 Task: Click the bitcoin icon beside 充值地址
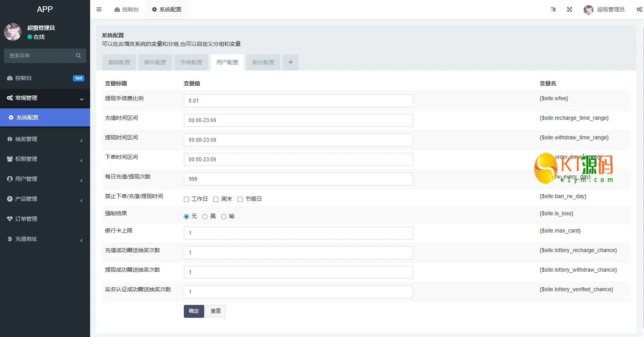(x=10, y=239)
